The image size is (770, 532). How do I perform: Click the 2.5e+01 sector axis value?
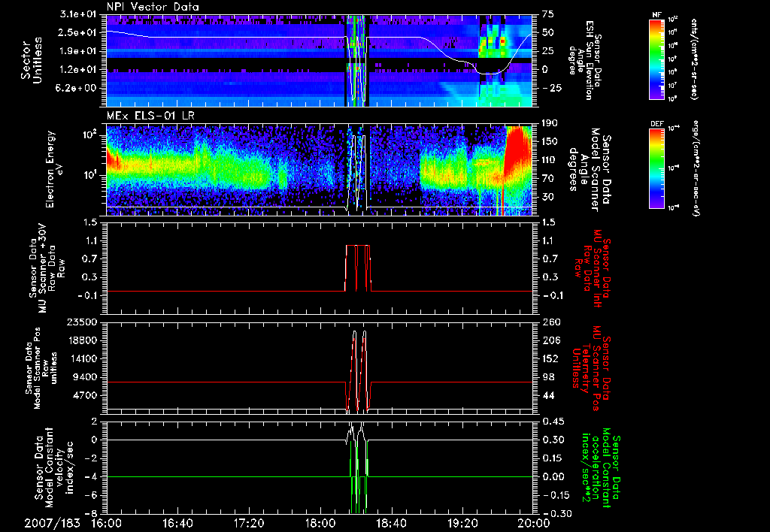click(x=80, y=32)
